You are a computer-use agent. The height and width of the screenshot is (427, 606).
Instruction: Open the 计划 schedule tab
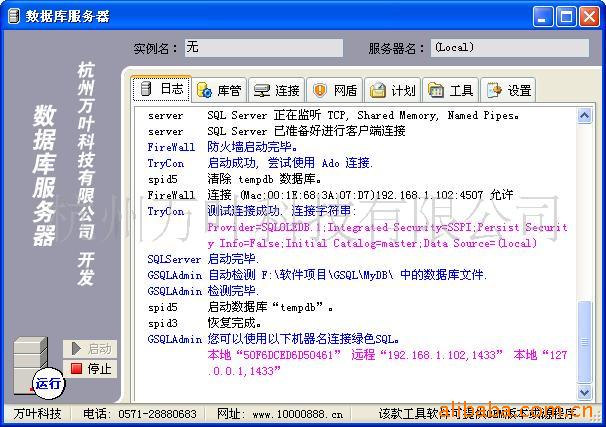[x=393, y=90]
